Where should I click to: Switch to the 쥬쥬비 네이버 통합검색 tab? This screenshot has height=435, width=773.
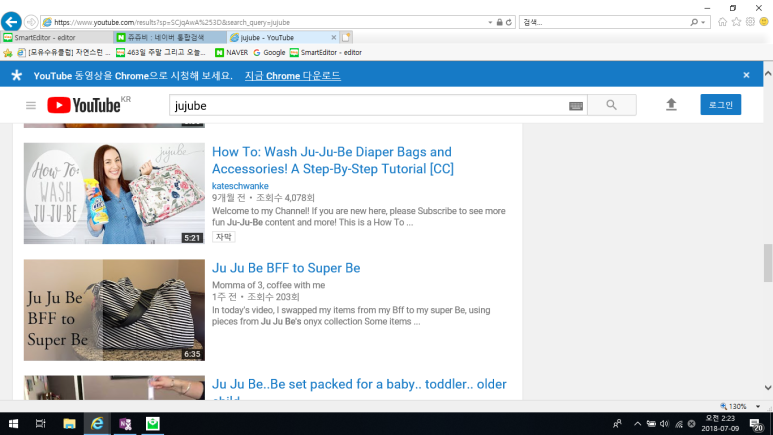pyautogui.click(x=170, y=37)
